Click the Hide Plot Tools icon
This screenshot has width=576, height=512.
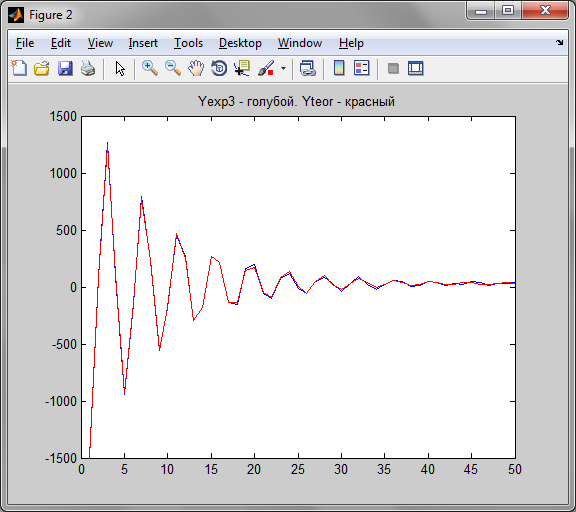point(393,68)
